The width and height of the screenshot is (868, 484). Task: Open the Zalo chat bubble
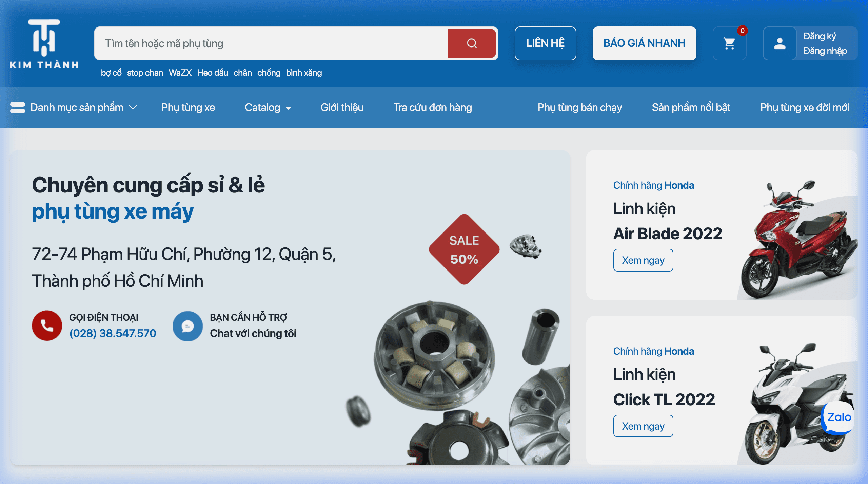[839, 417]
